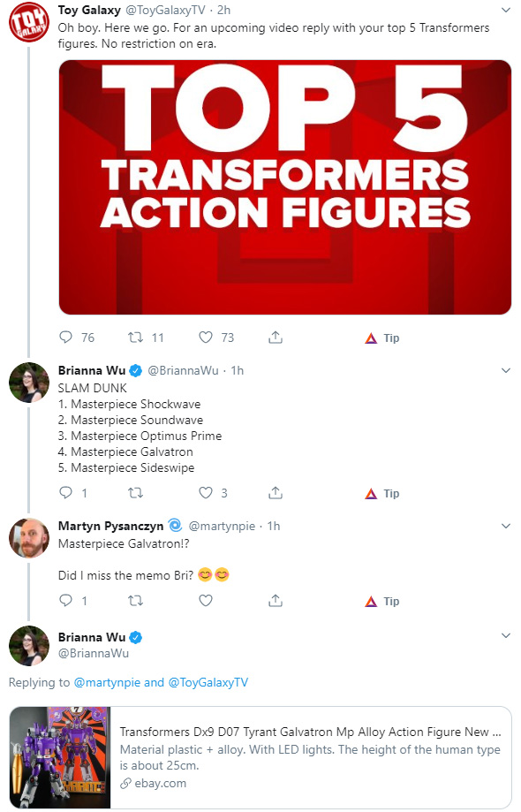Open the Top 5 Transformers Action Figures image
The image size is (521, 812).
[285, 187]
